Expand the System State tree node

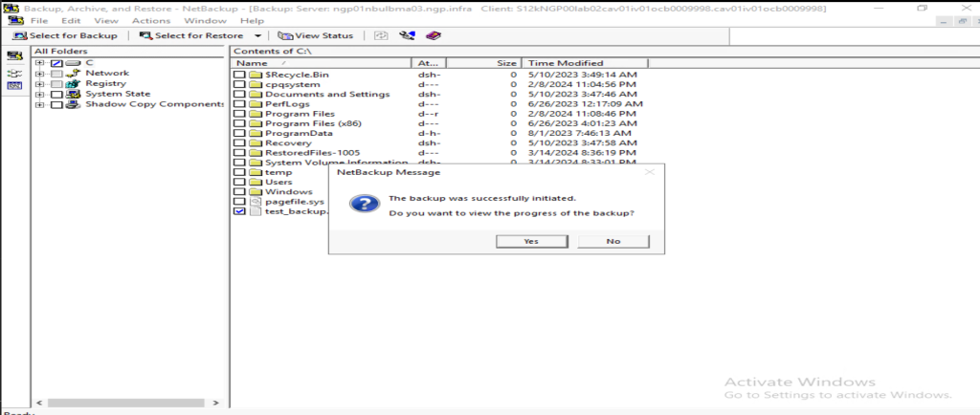(x=40, y=95)
